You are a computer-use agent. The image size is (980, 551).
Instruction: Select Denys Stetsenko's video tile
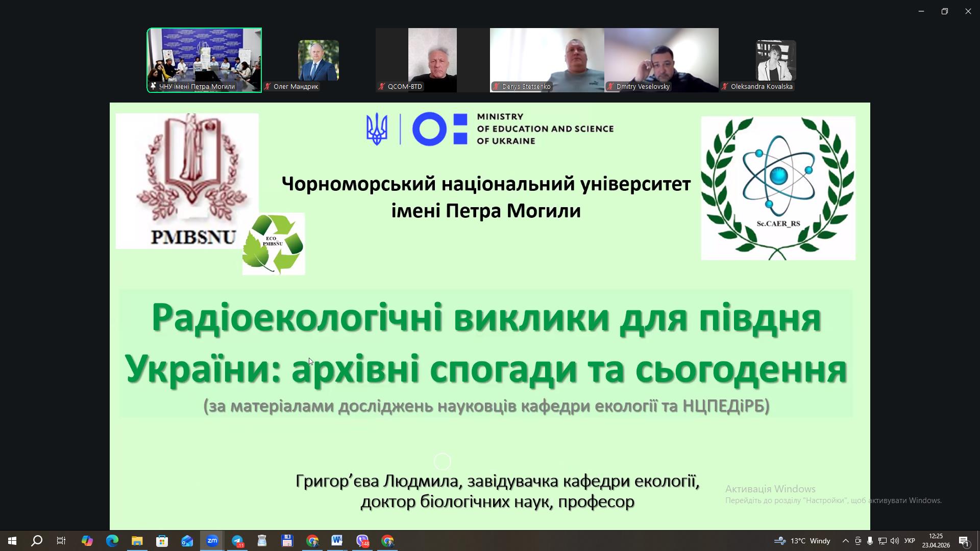pyautogui.click(x=547, y=60)
